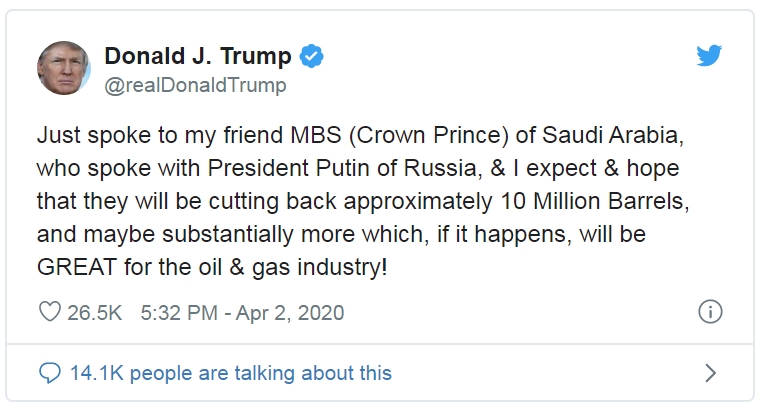View the 26.5K likes count
Screen dimensions: 763x410
coord(94,313)
